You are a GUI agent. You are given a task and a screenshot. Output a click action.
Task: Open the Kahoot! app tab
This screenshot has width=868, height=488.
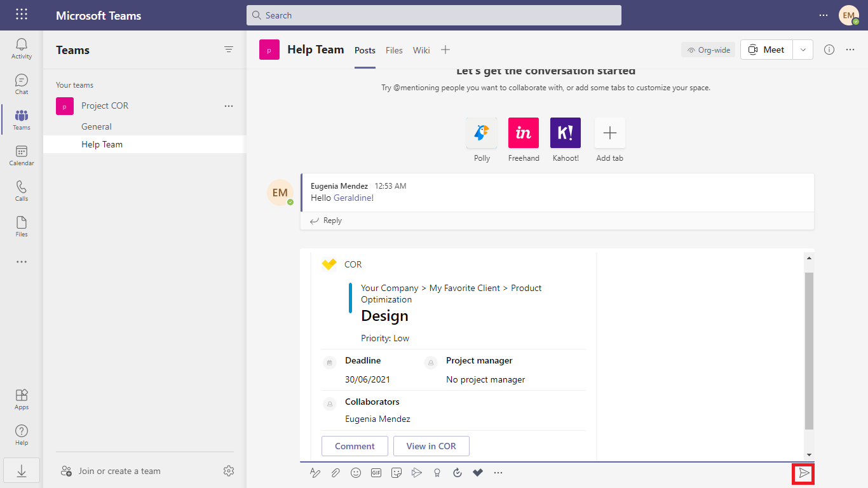pos(565,140)
